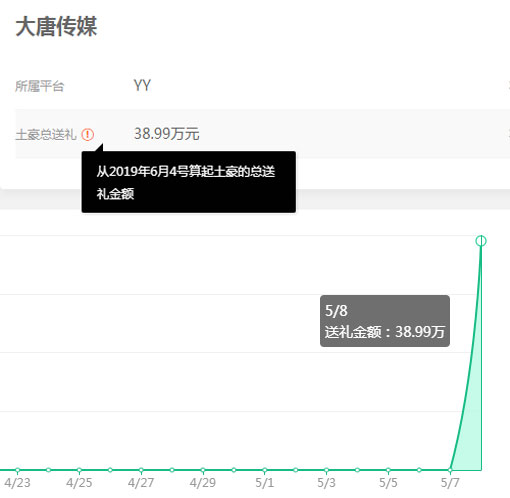Click the 土豪总送礼 label text
This screenshot has width=510, height=498.
point(46,135)
